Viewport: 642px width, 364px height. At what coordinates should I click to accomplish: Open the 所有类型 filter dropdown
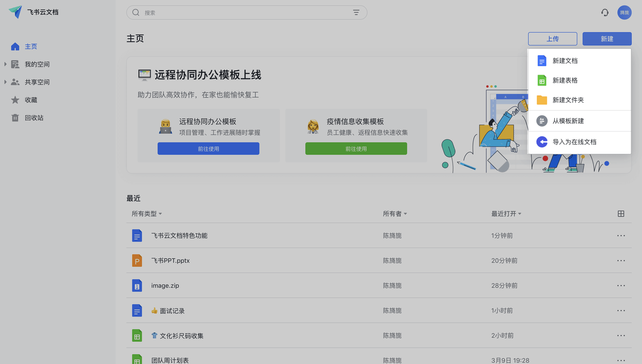click(x=146, y=214)
